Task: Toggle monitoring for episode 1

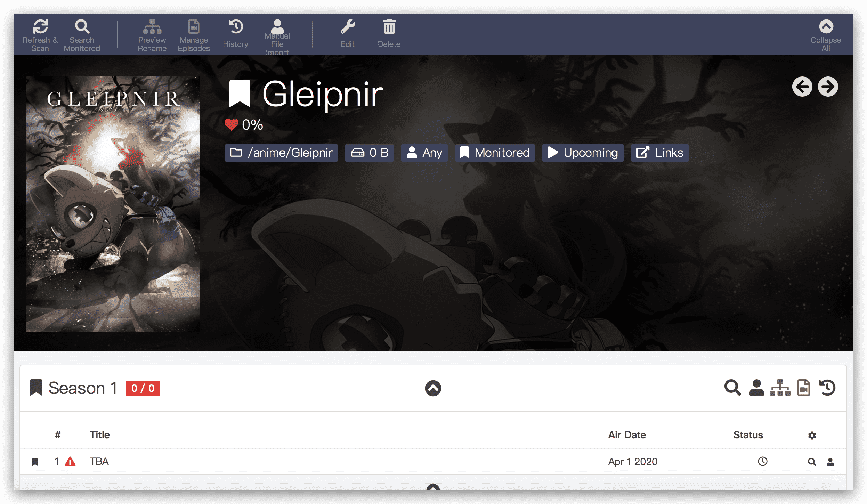Action: 35,462
